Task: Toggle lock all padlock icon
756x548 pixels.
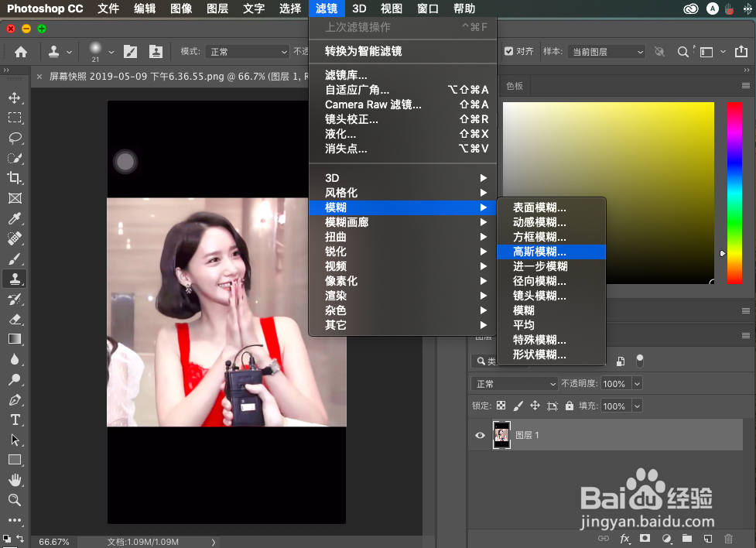Action: pos(570,406)
